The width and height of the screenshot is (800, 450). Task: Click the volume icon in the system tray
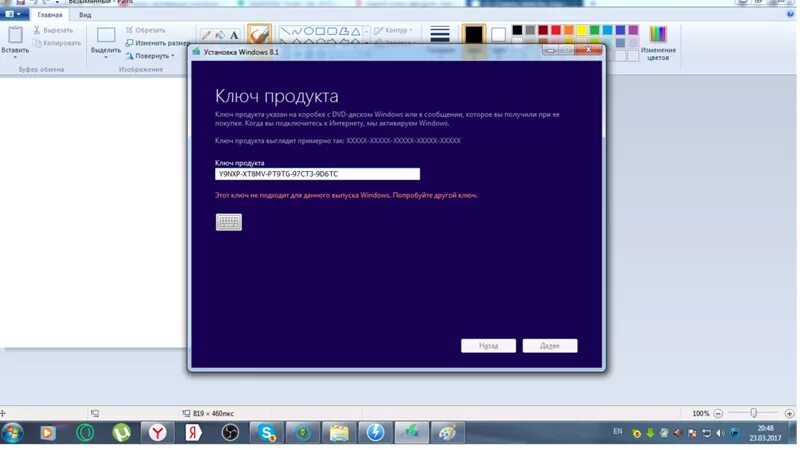720,433
